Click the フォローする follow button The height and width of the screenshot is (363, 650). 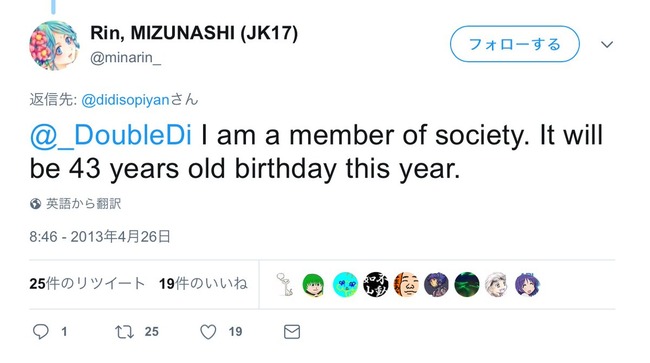click(514, 44)
